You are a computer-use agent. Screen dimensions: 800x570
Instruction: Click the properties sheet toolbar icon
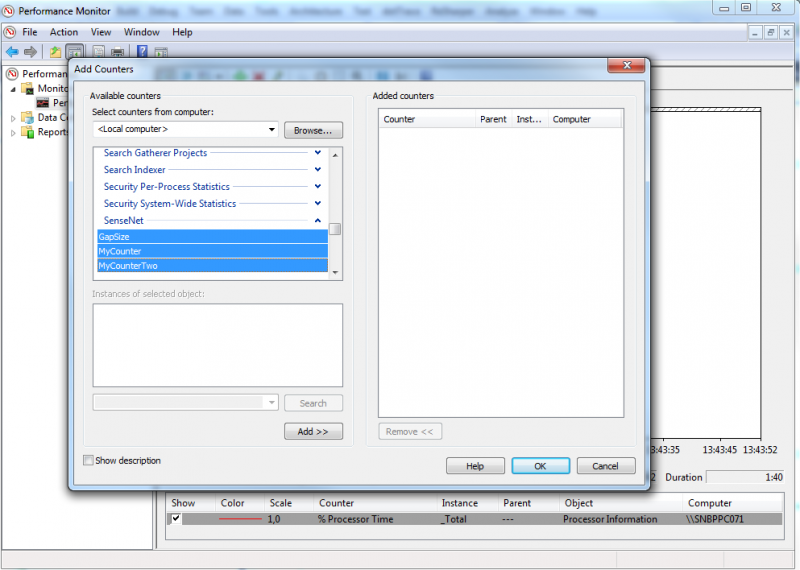tap(98, 52)
